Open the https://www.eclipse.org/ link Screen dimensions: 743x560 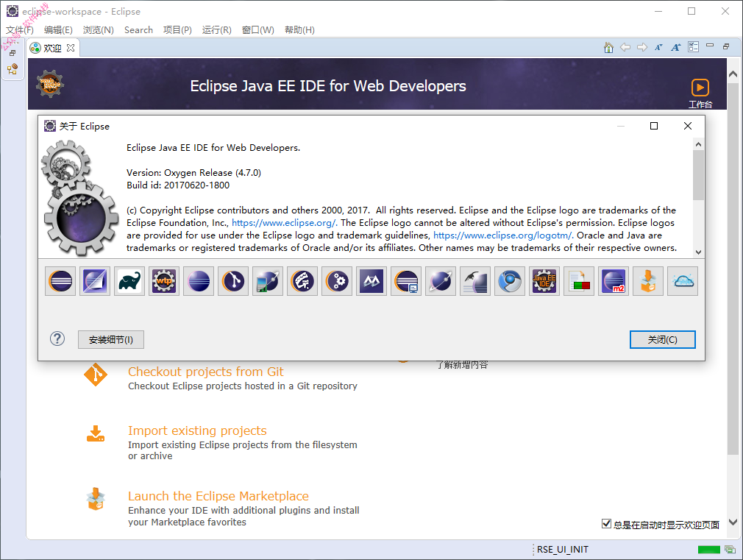click(284, 223)
